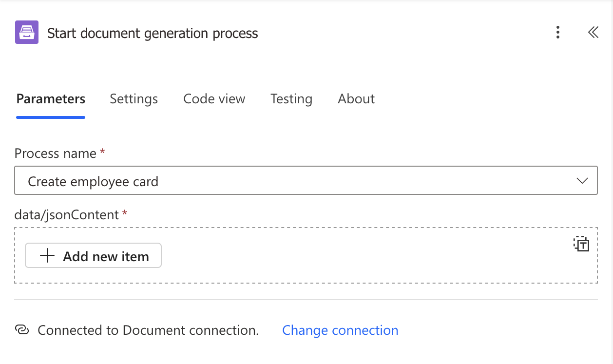Screen dimensions: 613x364
Task: Collapse the panel with double chevron
Action: 593,33
